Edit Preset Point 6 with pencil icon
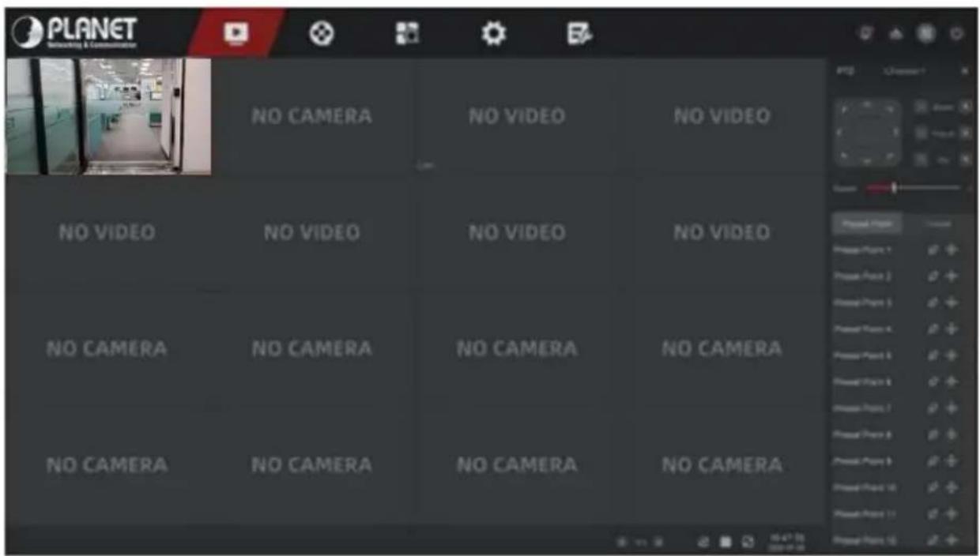 tap(933, 381)
